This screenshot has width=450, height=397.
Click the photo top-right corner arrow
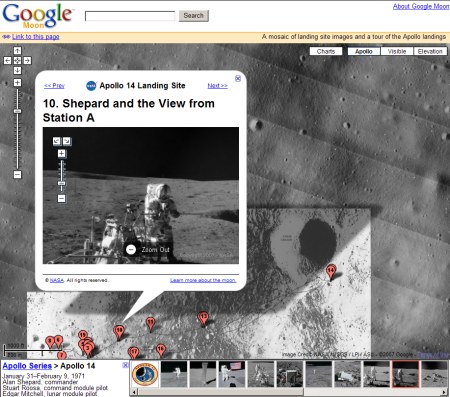coord(67,141)
